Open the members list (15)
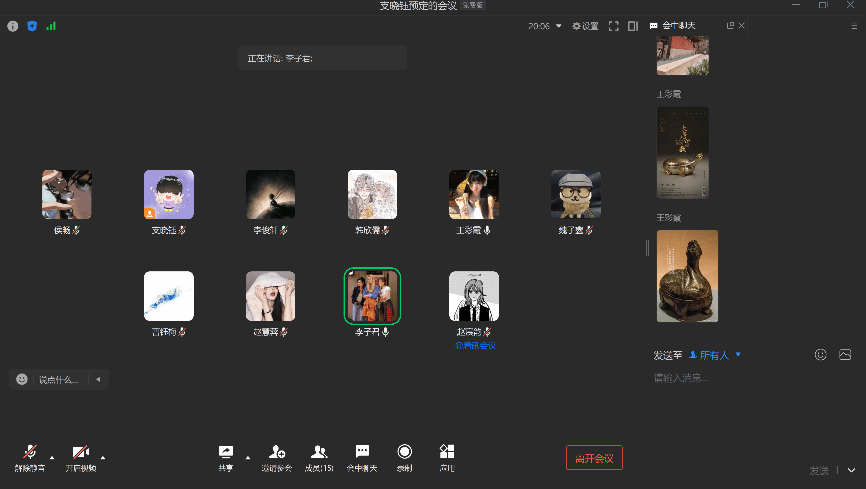The image size is (866, 489). click(x=319, y=457)
